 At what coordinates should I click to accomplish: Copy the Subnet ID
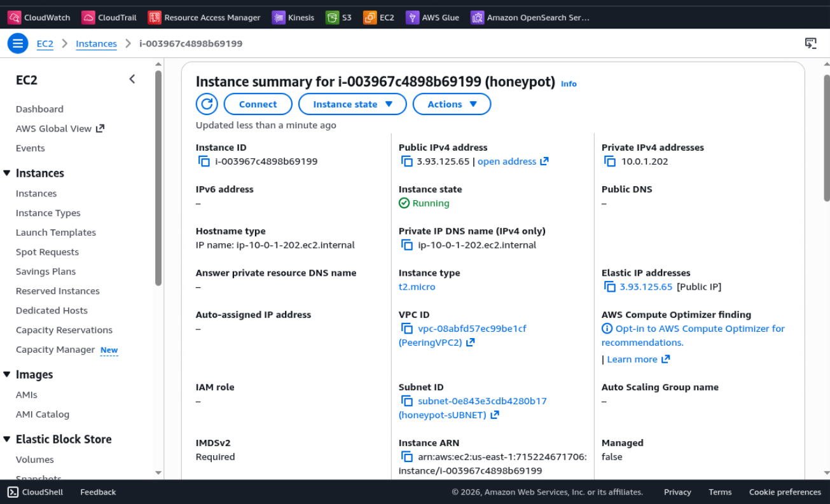pos(407,401)
